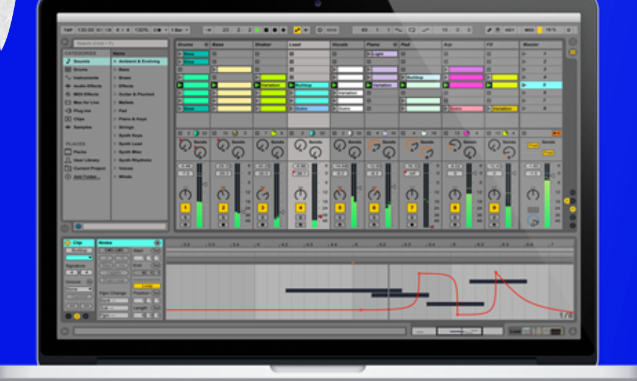Toggle track activator 9 for FX

[x=494, y=208]
